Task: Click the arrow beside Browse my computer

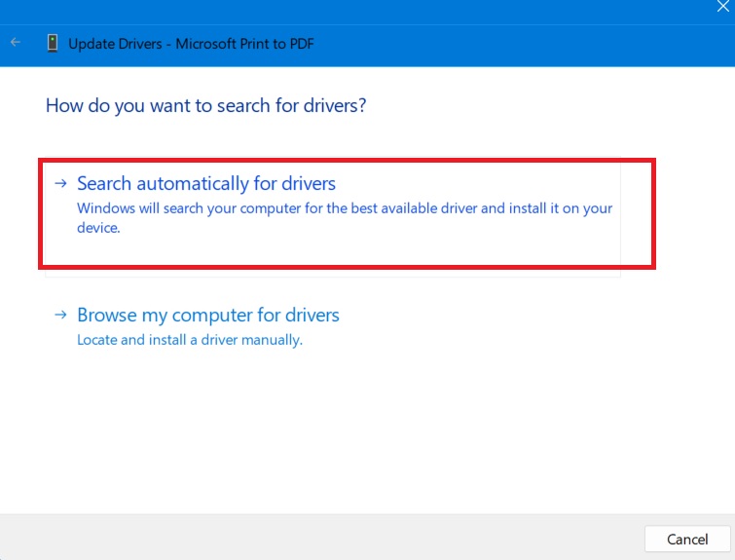Action: click(61, 315)
